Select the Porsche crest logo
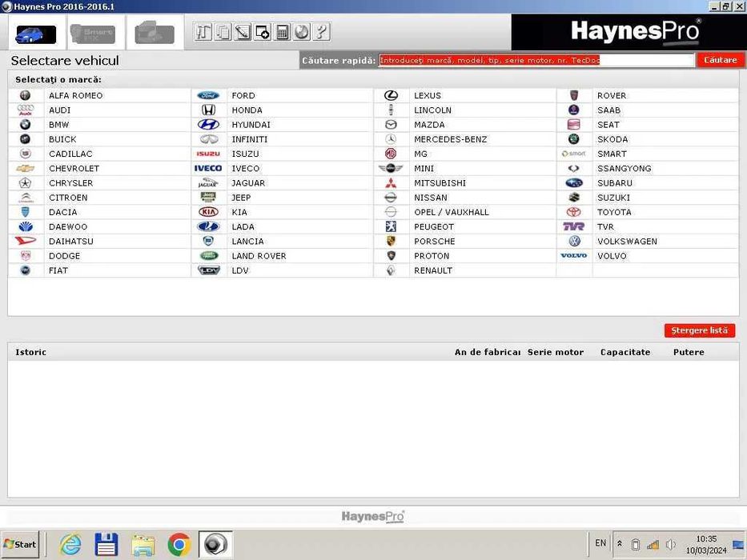Viewport: 747px width, 560px height. click(x=391, y=242)
